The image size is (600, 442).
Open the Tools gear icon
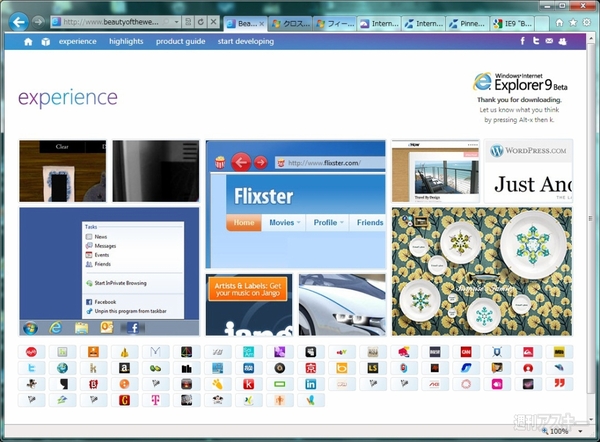click(x=586, y=23)
